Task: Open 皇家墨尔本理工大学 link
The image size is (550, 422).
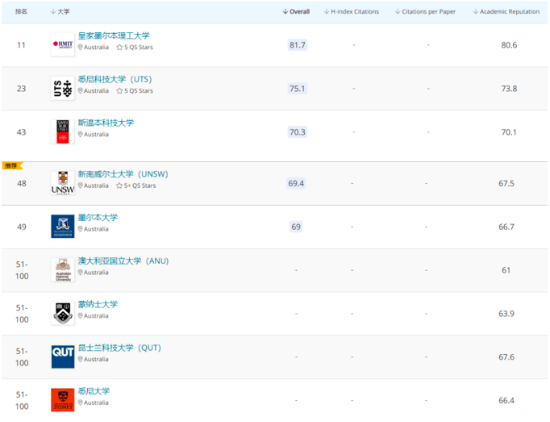Action: click(x=114, y=35)
